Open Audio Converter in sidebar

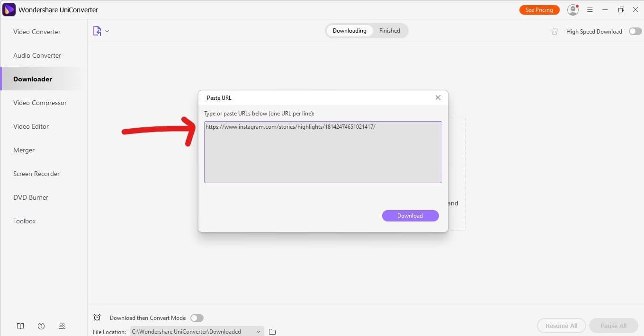pos(37,55)
